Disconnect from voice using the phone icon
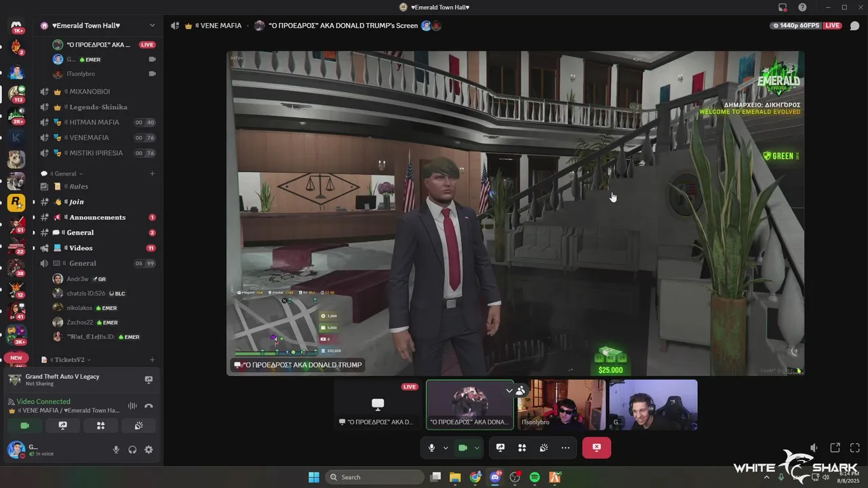The width and height of the screenshot is (868, 488). [149, 406]
